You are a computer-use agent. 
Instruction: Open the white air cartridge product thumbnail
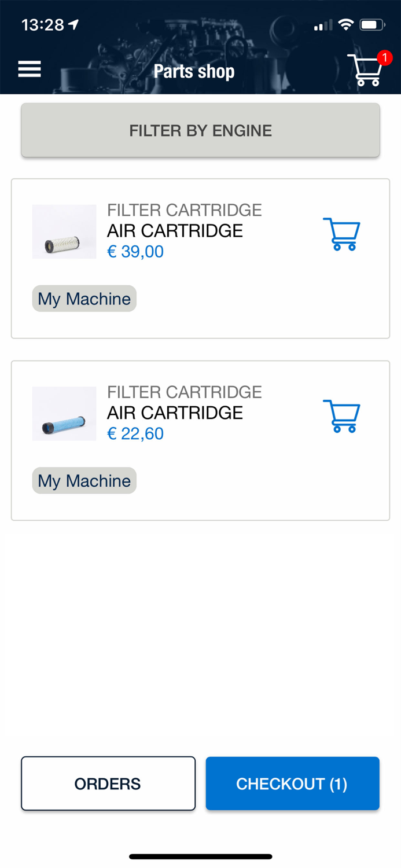coord(64,231)
